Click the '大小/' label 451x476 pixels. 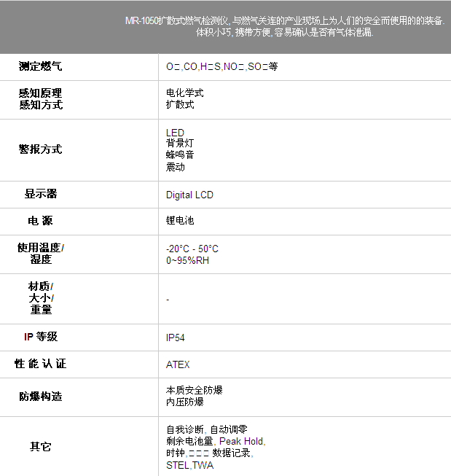42,298
